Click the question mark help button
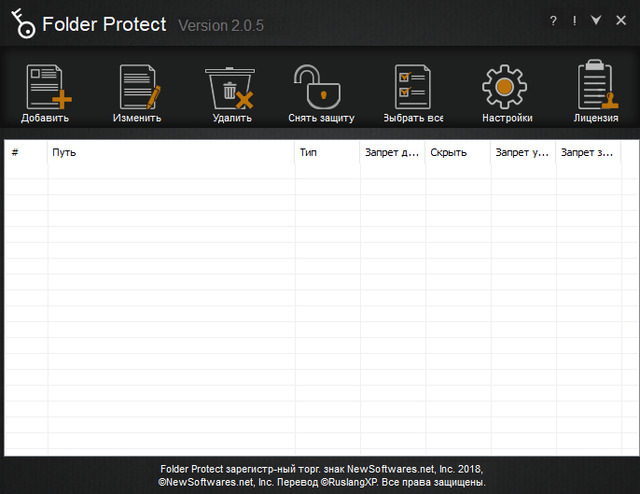The height and width of the screenshot is (494, 640). [553, 21]
